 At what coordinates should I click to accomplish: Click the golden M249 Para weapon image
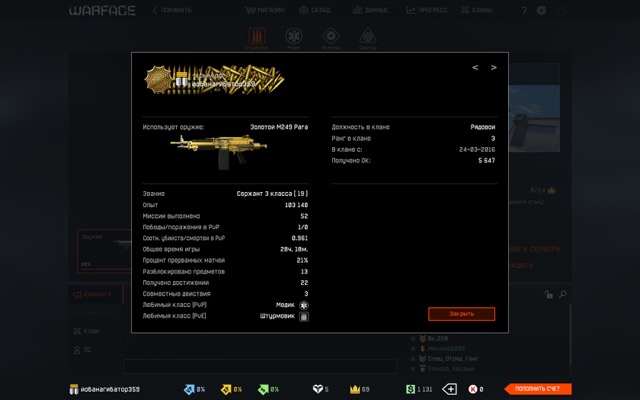coord(213,152)
